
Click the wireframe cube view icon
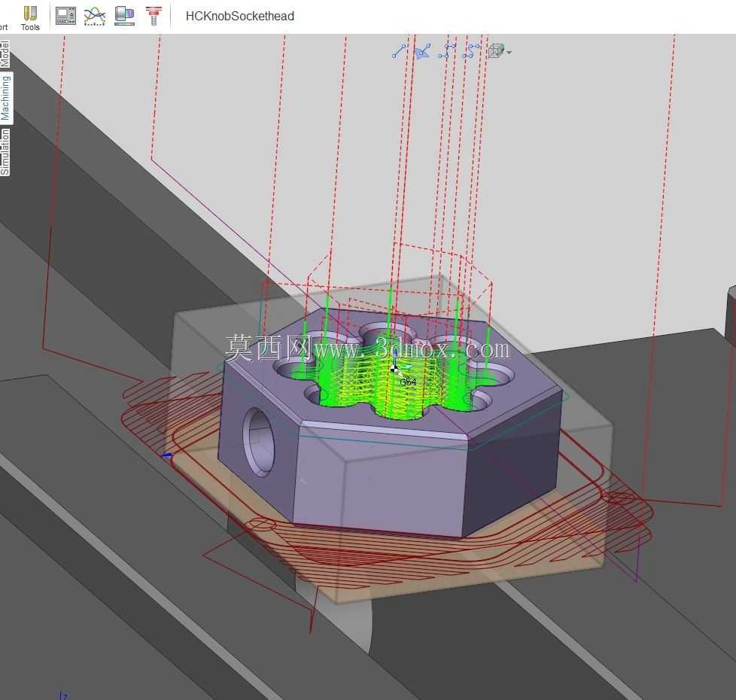[x=496, y=51]
